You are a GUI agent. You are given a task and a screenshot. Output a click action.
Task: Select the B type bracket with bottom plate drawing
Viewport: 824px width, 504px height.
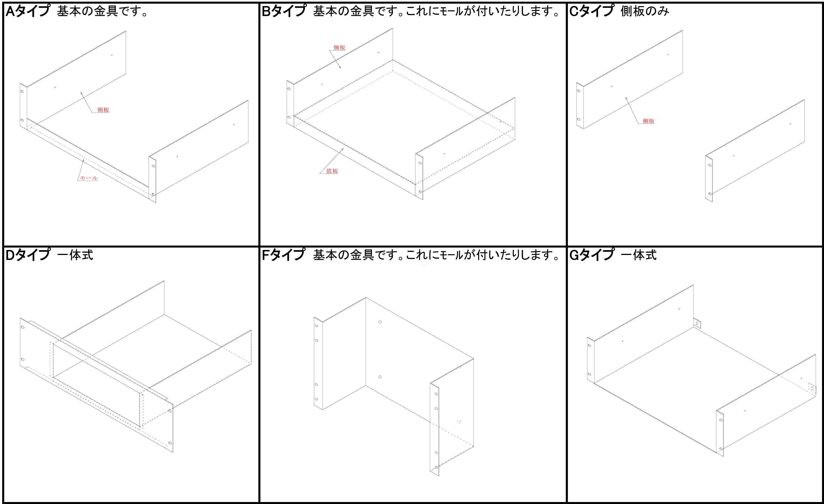coord(401,114)
